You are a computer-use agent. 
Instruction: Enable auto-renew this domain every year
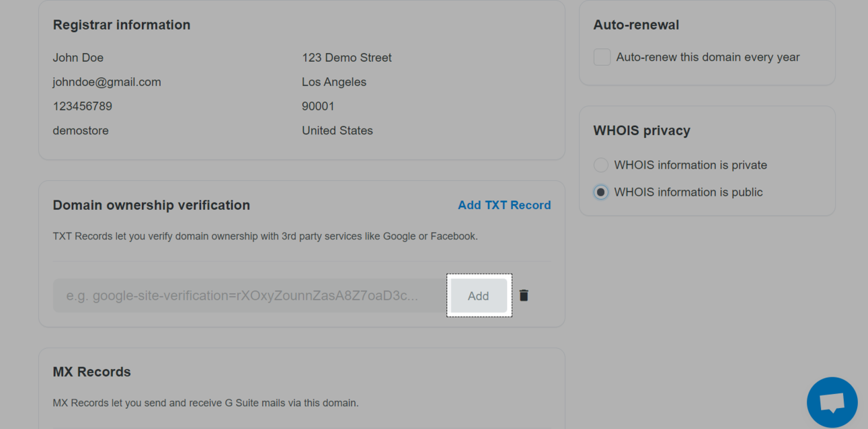coord(602,57)
